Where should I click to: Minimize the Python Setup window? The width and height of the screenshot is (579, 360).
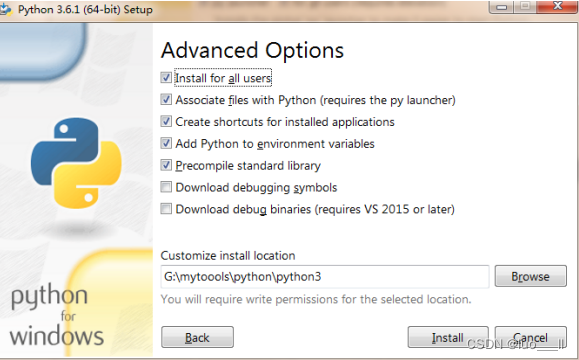[x=501, y=6]
